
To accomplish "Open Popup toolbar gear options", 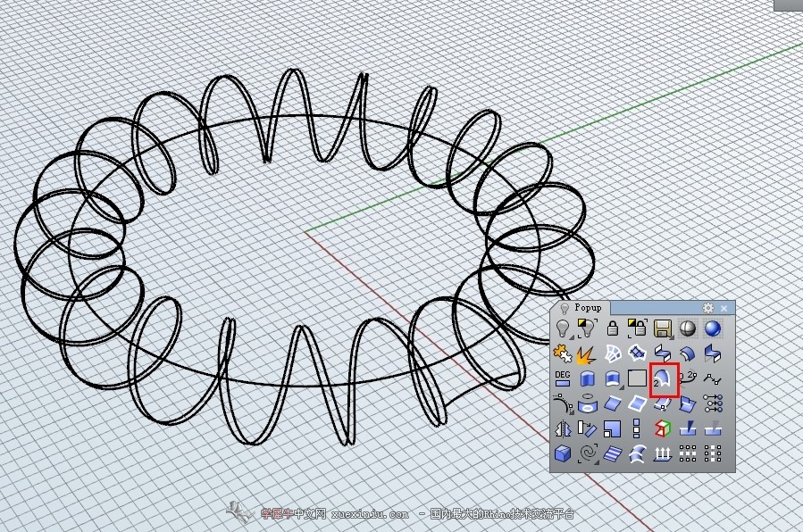I will tap(708, 308).
